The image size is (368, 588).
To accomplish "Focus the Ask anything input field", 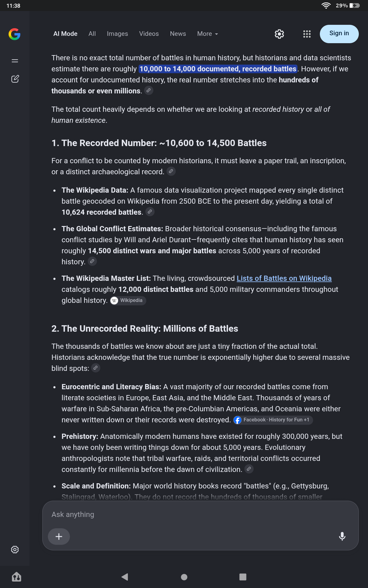I will pyautogui.click(x=200, y=514).
